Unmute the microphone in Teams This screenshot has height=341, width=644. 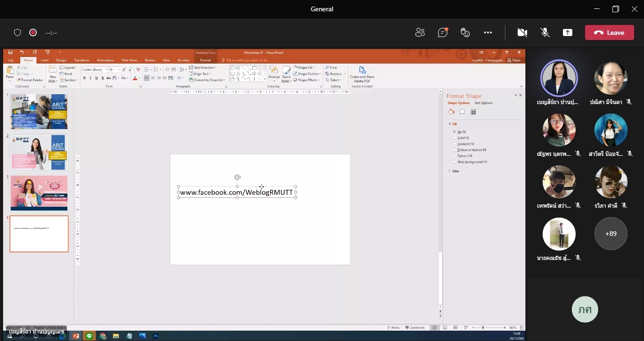click(545, 32)
